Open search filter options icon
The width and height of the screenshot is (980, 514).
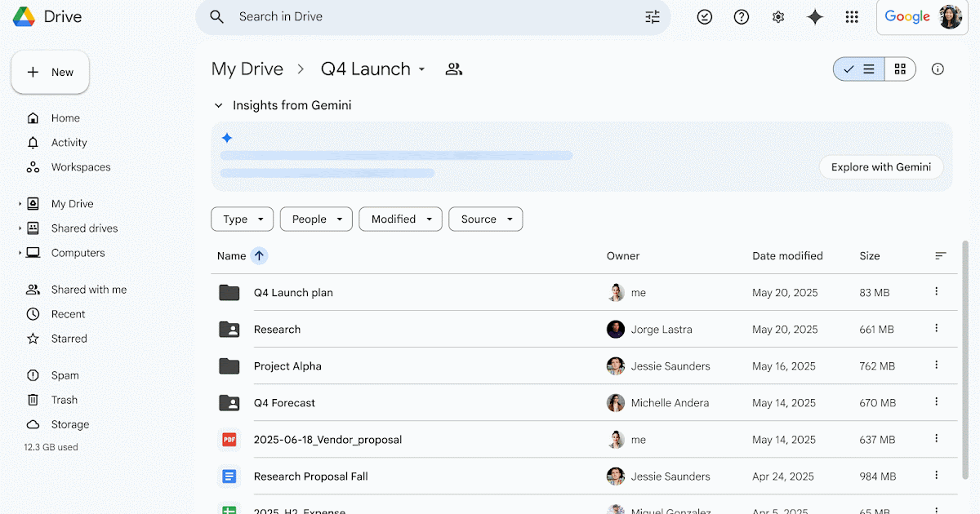point(652,17)
